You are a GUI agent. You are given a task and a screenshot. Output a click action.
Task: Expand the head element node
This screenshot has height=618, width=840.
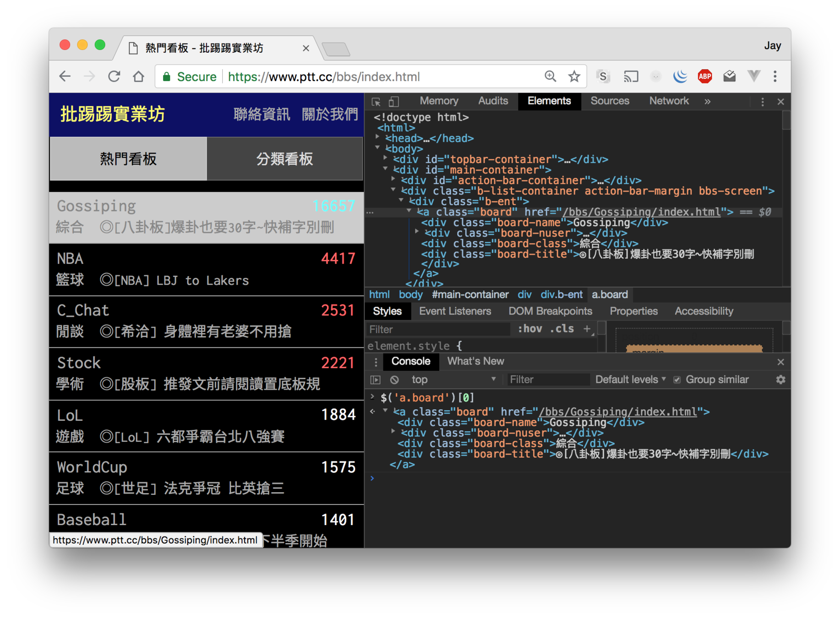tap(377, 137)
